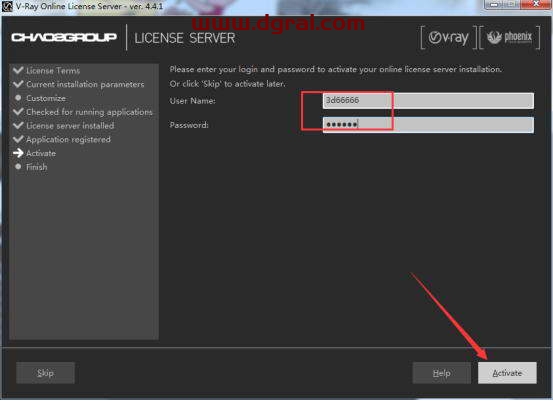Click the Activate button
The image size is (553, 401).
coord(507,373)
